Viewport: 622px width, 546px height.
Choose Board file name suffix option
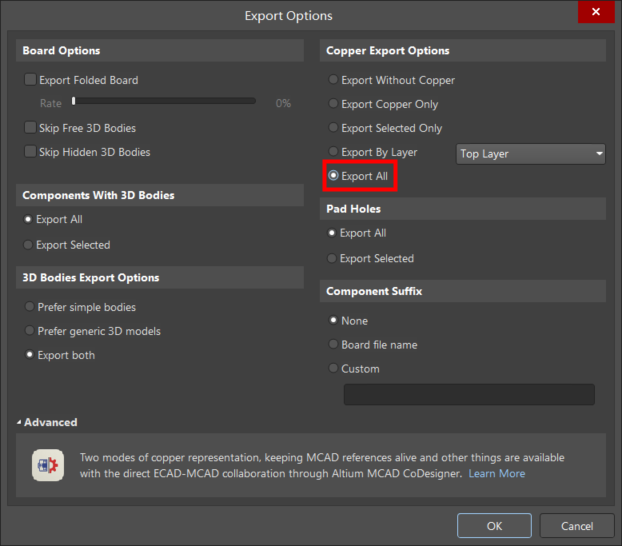333,345
